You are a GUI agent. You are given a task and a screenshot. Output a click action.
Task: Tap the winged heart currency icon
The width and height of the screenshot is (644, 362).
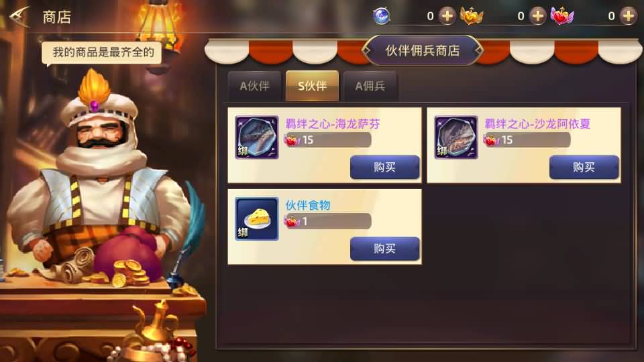[x=562, y=16]
